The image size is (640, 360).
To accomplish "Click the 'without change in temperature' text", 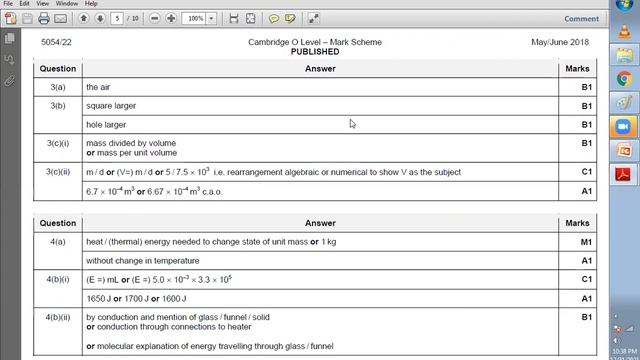I will pos(143,260).
